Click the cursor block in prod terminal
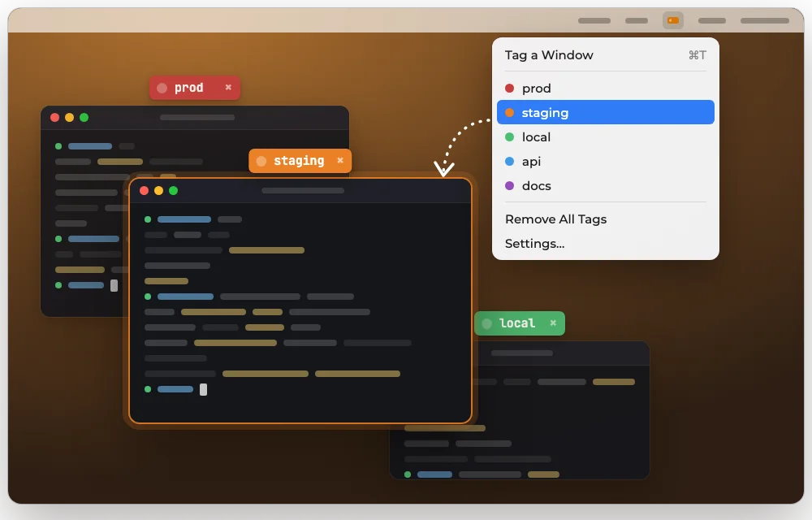Viewport: 812px width, 520px height. click(114, 285)
